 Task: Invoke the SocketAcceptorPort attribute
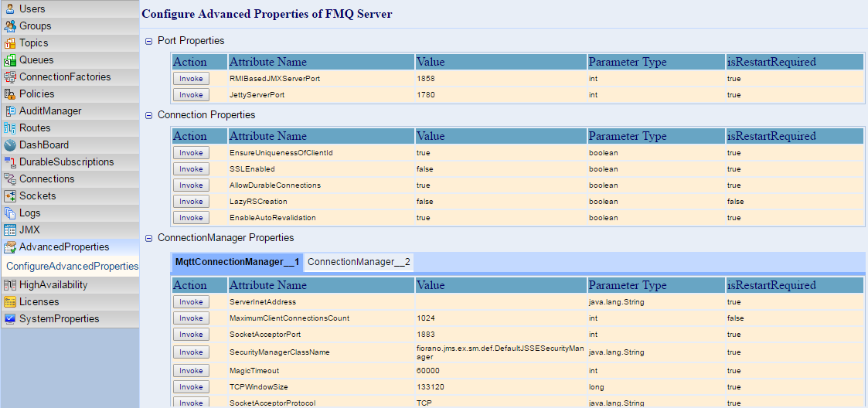click(x=191, y=335)
